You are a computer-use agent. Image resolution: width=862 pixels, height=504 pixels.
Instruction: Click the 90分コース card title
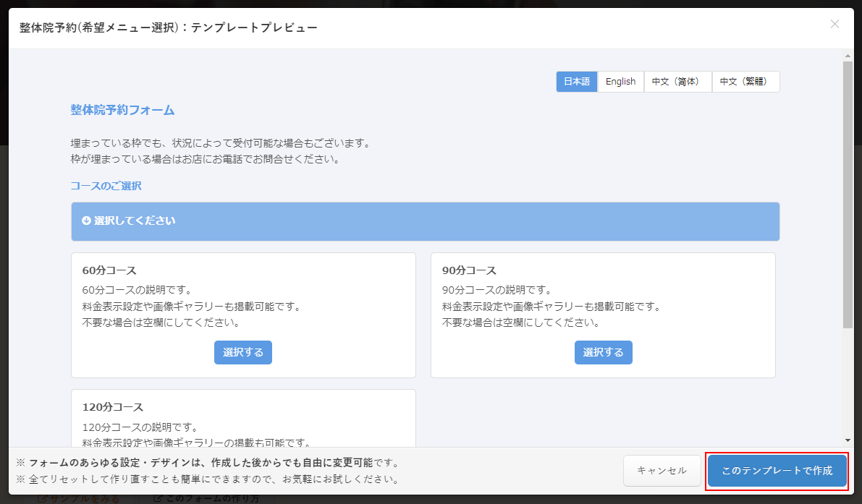(469, 270)
